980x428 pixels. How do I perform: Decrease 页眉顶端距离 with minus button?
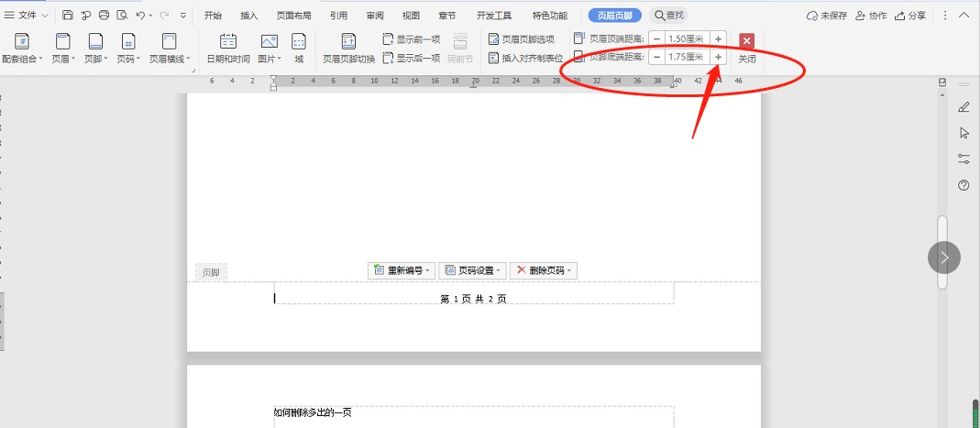657,38
